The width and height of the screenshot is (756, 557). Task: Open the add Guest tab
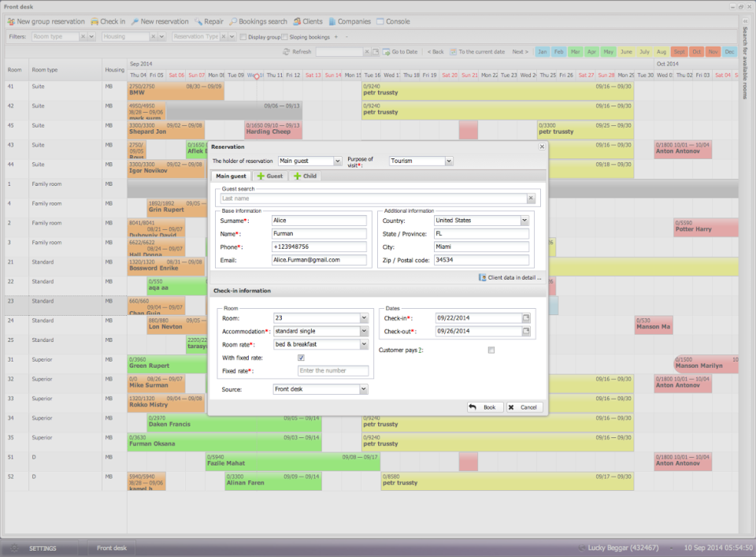(270, 176)
